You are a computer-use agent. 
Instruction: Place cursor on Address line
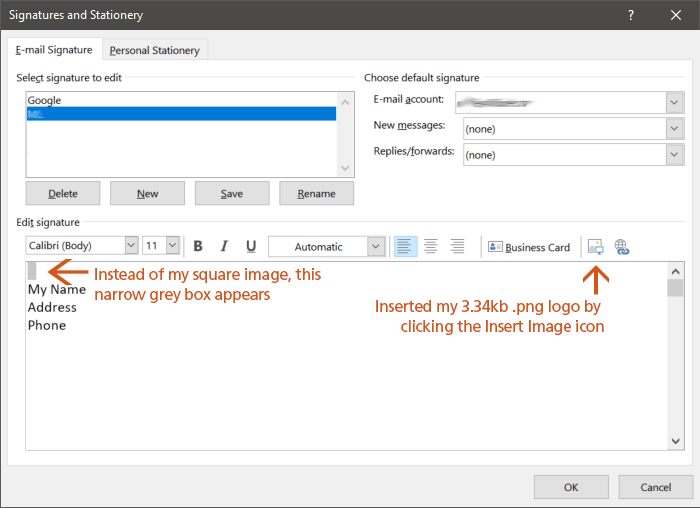coord(52,307)
